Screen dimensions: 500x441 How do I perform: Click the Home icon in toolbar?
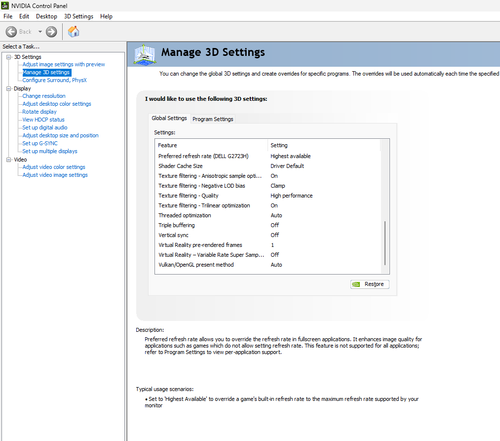(x=74, y=32)
